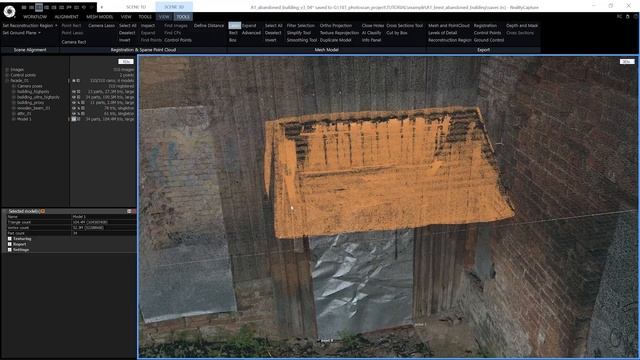Viewport: 640px width, 360px height.
Task: Expand the Texturing section
Action: [10, 239]
